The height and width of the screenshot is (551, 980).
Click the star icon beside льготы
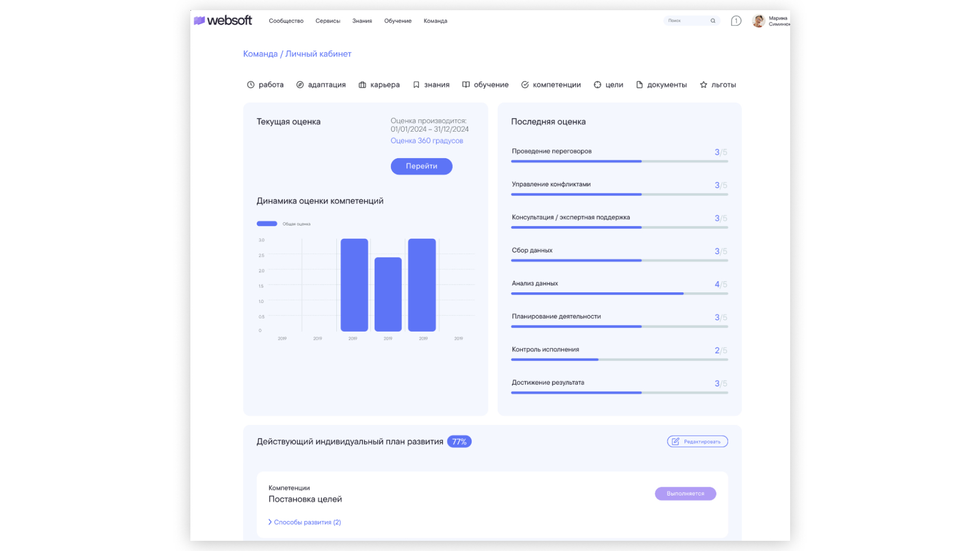pos(704,85)
